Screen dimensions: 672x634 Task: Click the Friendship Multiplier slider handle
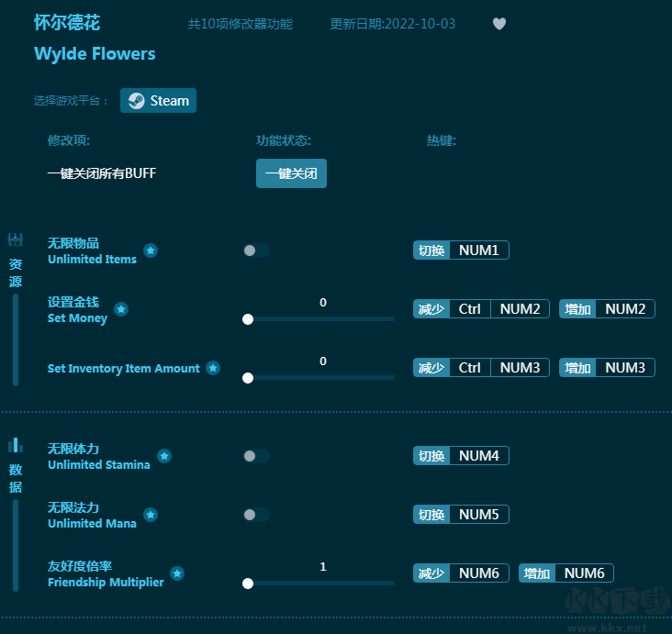(x=248, y=583)
